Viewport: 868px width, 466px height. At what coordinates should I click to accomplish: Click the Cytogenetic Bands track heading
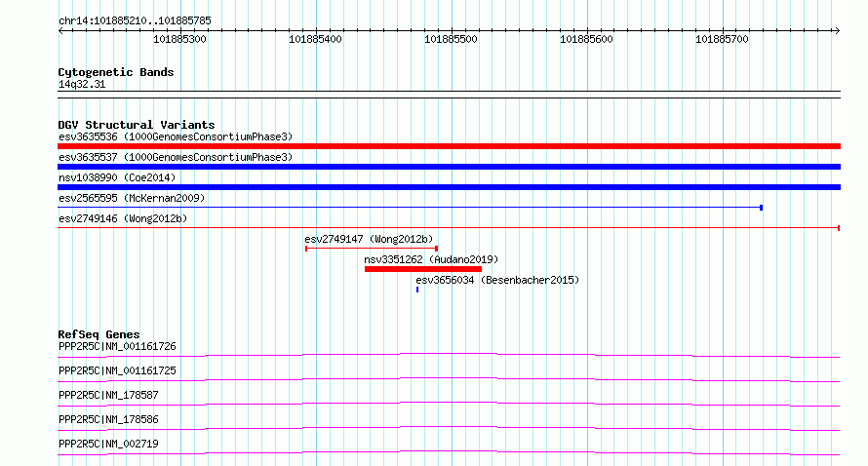[x=116, y=72]
